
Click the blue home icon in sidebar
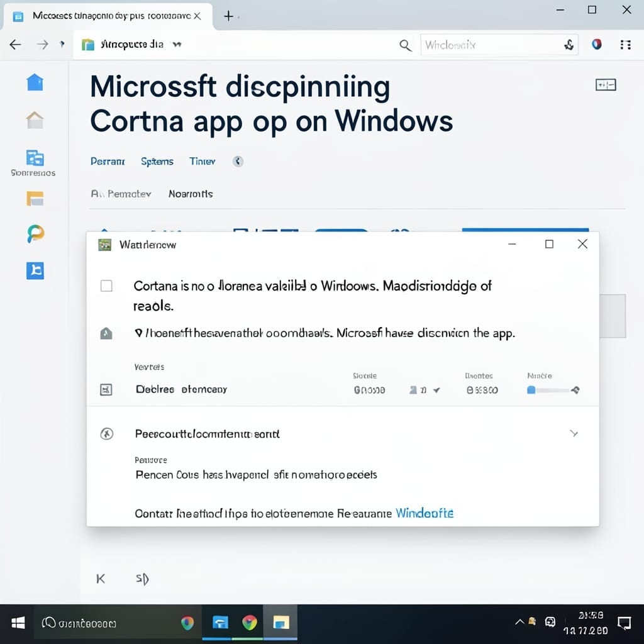(x=35, y=82)
